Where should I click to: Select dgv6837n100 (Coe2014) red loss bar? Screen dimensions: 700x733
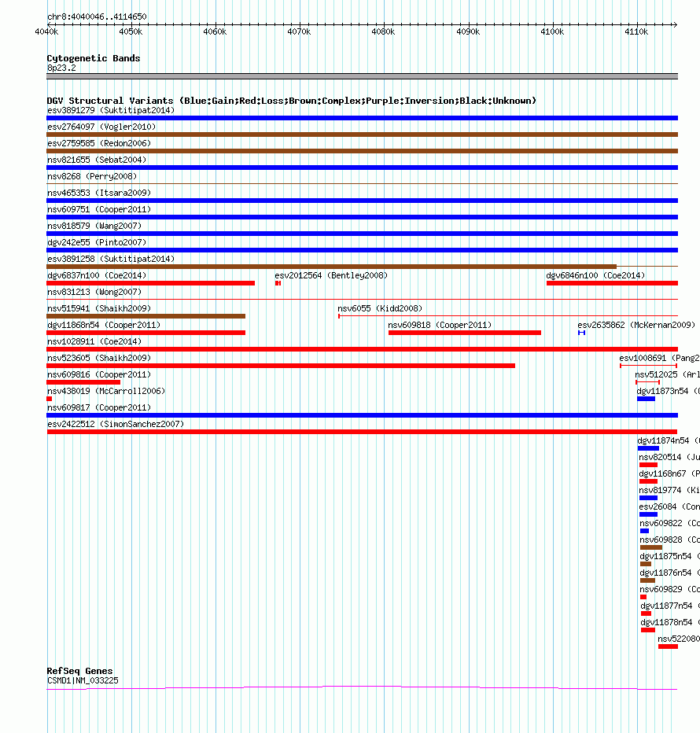point(150,283)
